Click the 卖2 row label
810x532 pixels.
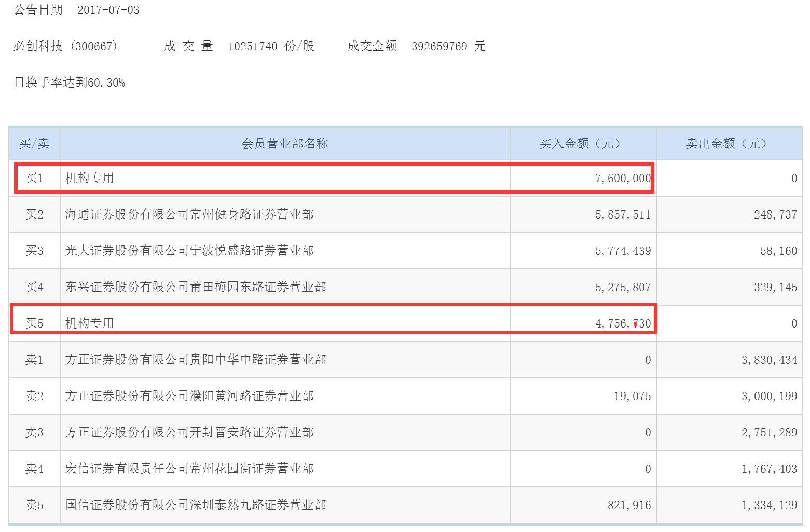[x=34, y=396]
